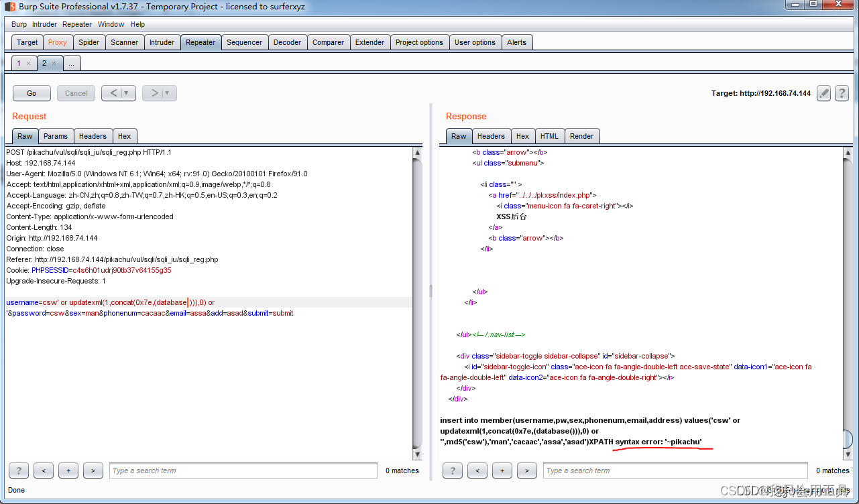The image size is (859, 504).
Task: Go to next match in the request search
Action: tap(93, 470)
